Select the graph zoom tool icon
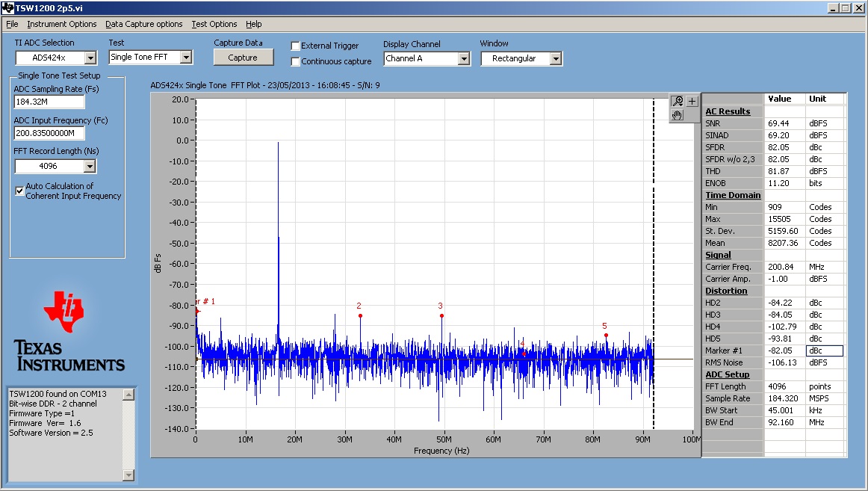The width and height of the screenshot is (868, 491). 677,102
